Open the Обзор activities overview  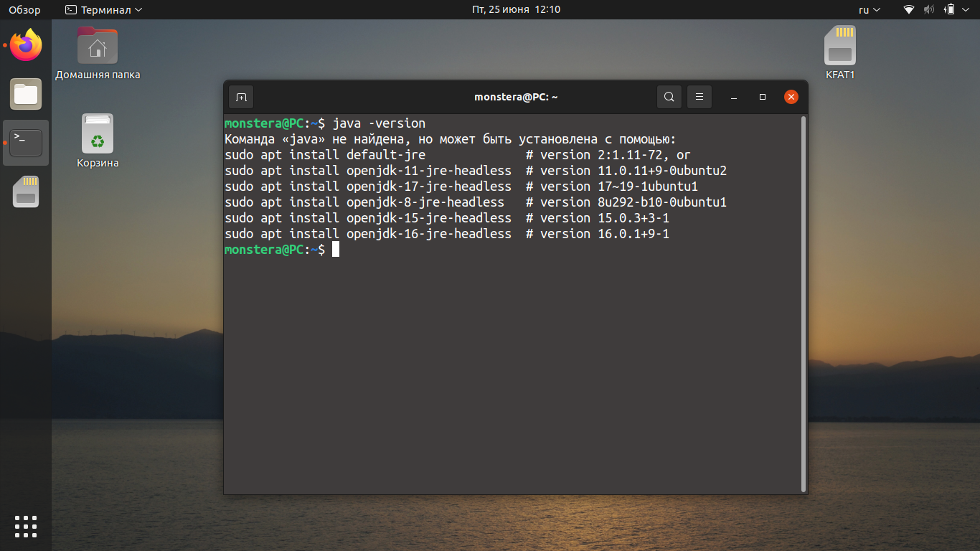point(24,9)
